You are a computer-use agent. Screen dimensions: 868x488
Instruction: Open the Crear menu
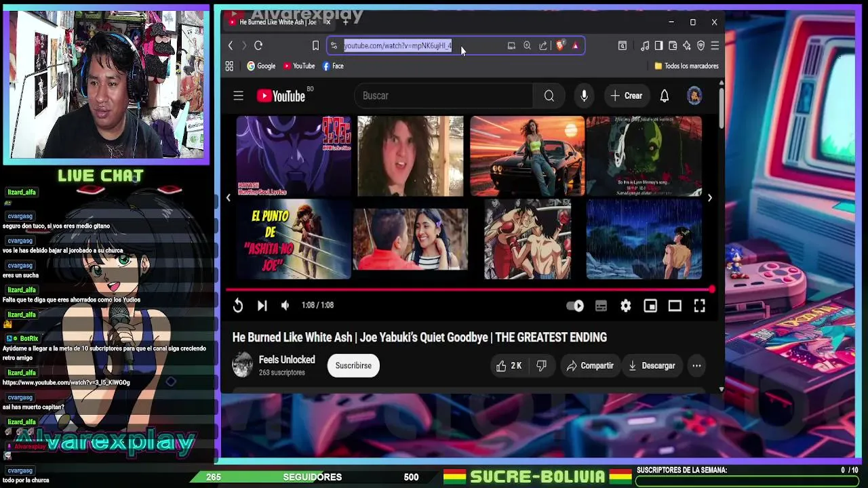click(626, 96)
